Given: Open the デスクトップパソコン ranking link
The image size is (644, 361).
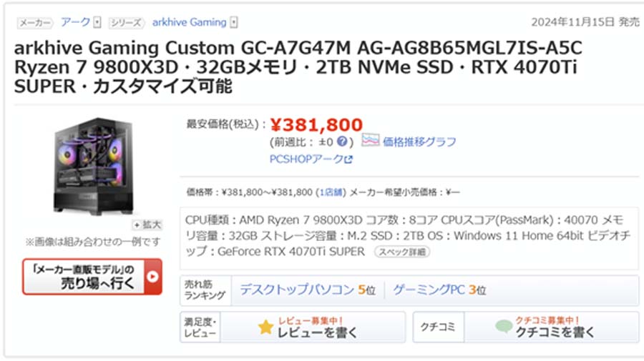Looking at the screenshot, I should [x=297, y=290].
